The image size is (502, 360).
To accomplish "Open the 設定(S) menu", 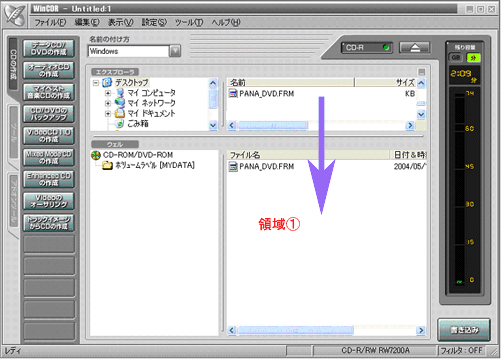I will click(154, 23).
